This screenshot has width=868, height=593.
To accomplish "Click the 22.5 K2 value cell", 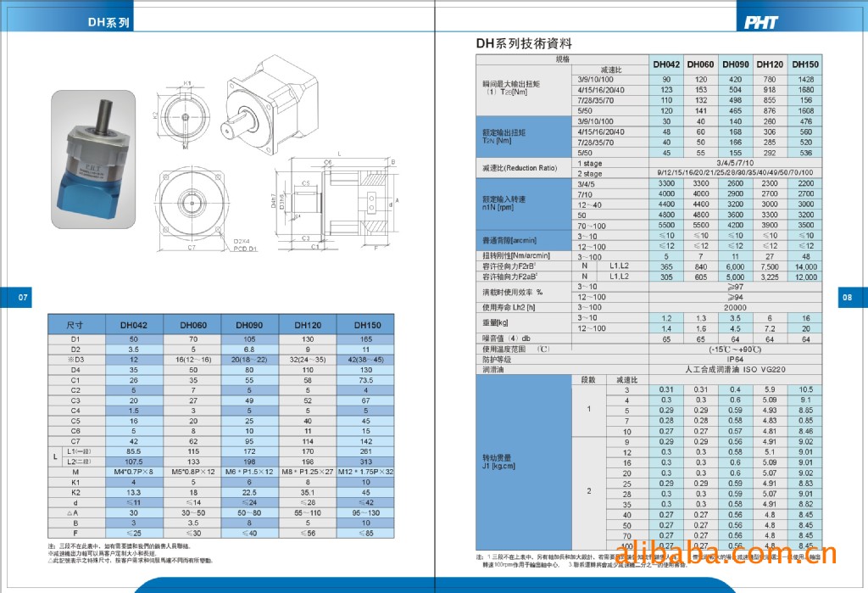I will click(250, 493).
